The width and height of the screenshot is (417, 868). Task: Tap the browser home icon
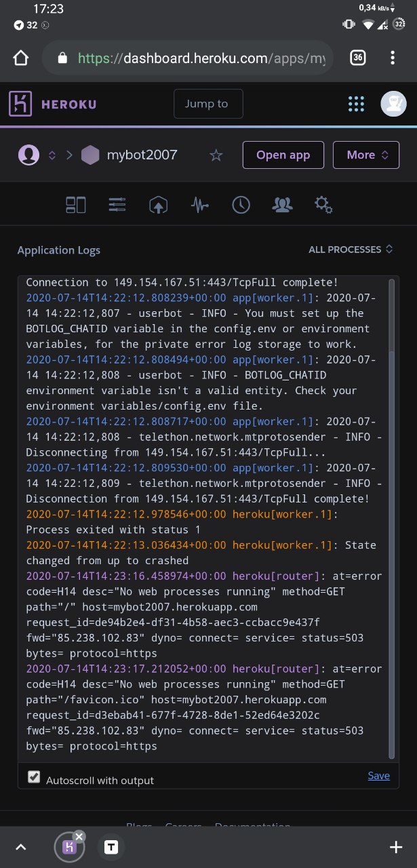click(21, 58)
